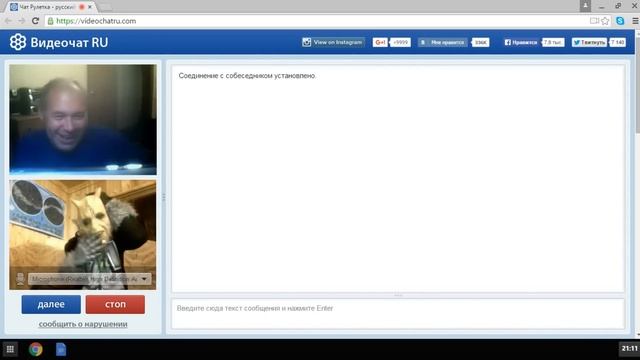Open the View on Instagram button
The height and width of the screenshot is (360, 640).
point(333,42)
